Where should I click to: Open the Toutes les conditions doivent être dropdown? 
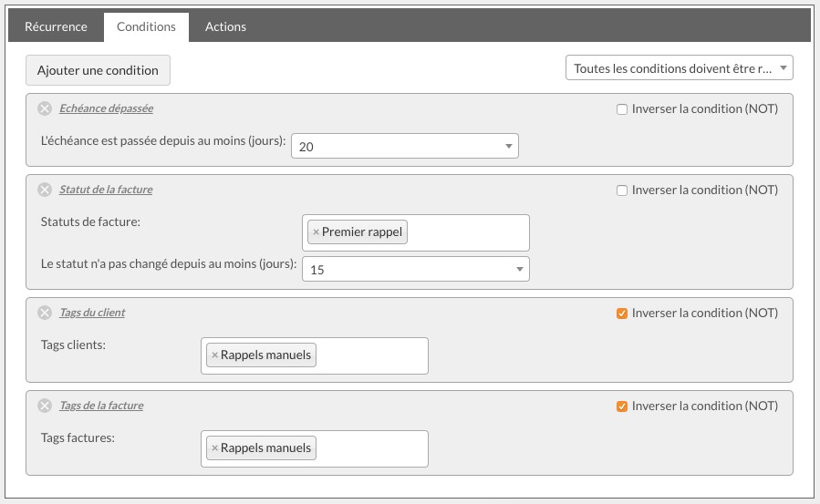click(680, 67)
